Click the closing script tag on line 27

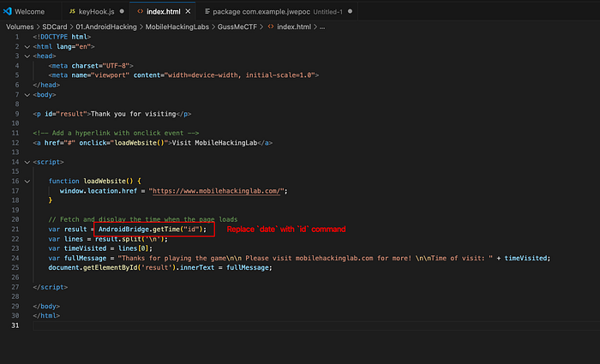50,287
